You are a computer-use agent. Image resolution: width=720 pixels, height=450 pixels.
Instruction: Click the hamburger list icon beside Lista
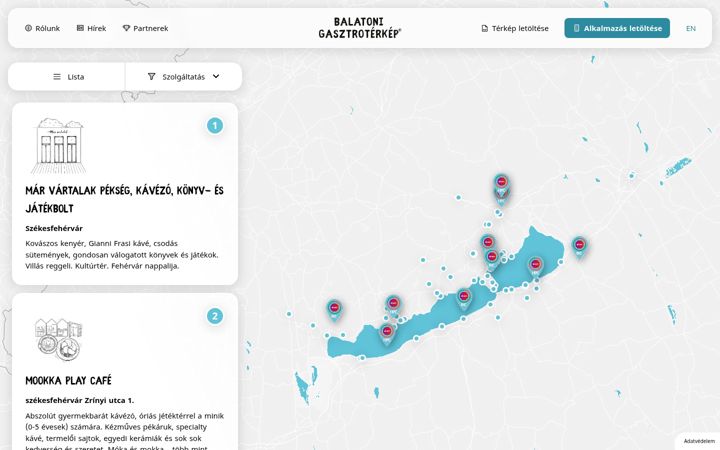coord(57,77)
